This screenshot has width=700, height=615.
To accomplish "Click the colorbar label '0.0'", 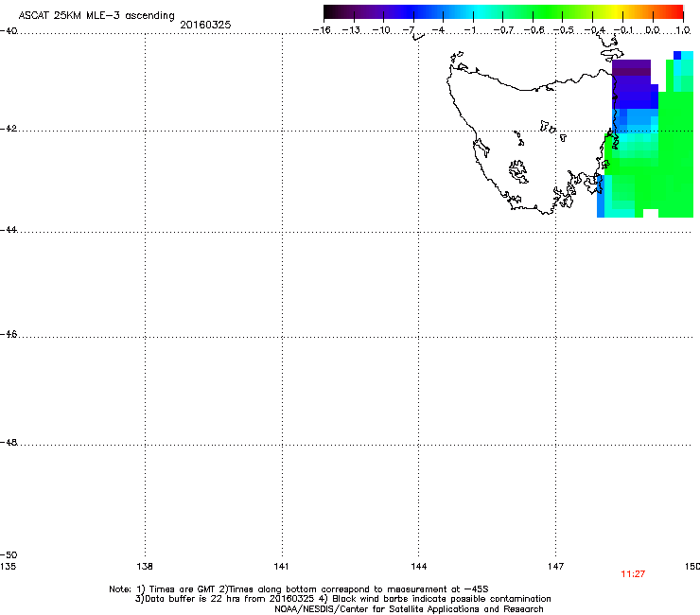I will (653, 30).
